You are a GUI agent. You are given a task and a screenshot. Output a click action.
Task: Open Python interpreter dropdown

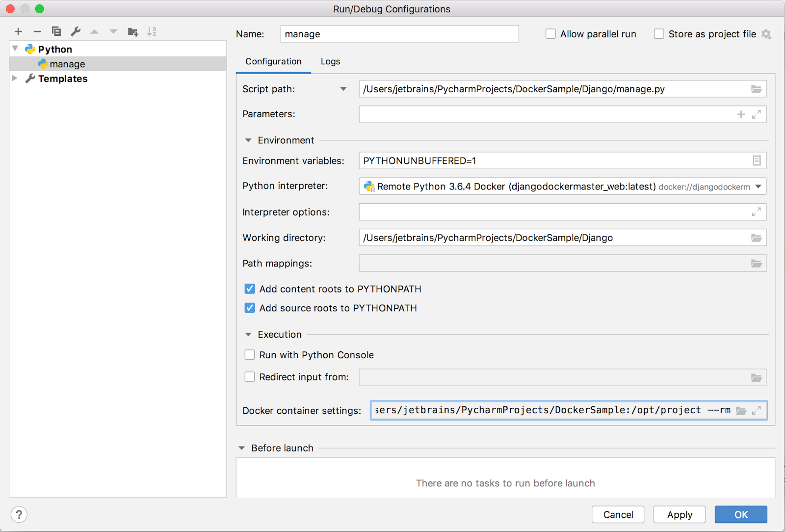pyautogui.click(x=759, y=186)
